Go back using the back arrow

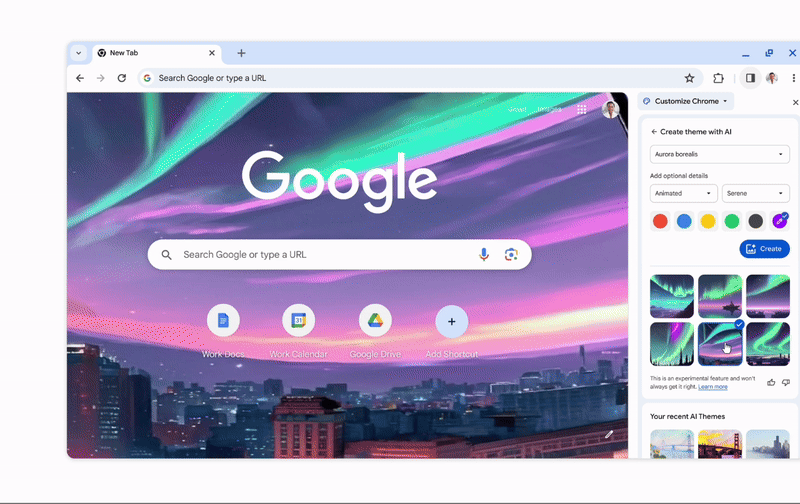click(x=80, y=78)
